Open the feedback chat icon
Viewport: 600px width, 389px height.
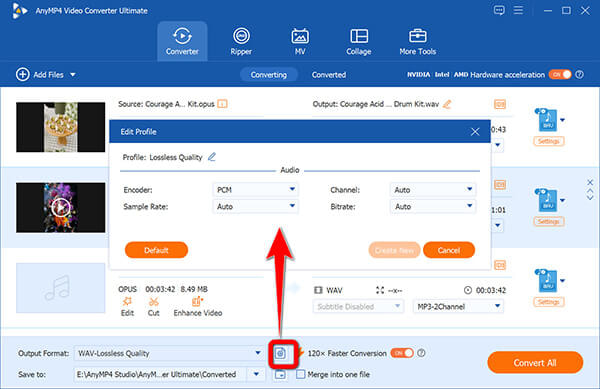(499, 10)
